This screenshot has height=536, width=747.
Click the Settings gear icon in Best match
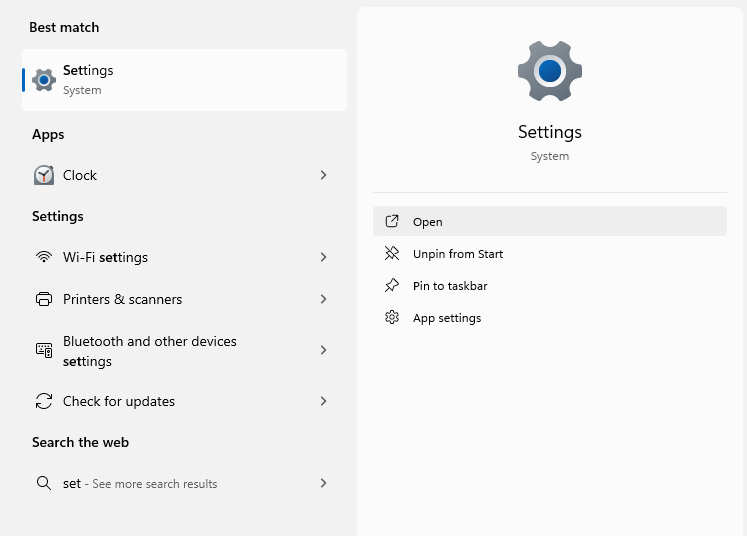point(44,80)
